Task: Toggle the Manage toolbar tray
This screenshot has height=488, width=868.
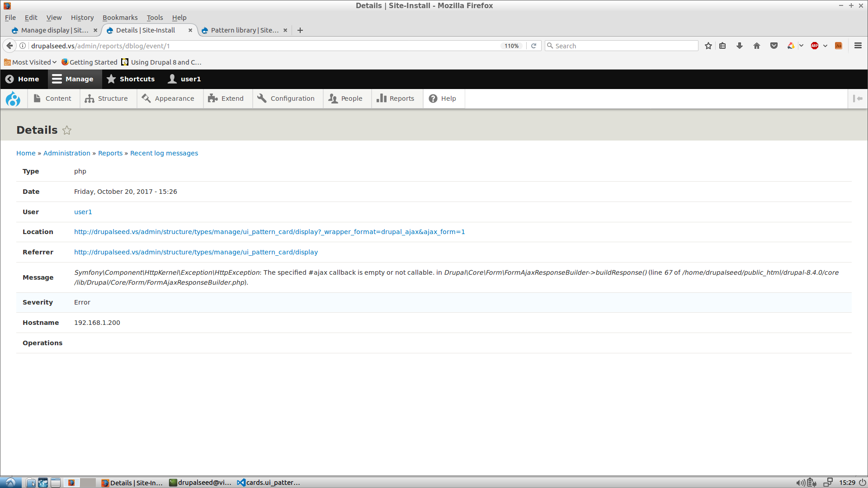Action: point(73,79)
